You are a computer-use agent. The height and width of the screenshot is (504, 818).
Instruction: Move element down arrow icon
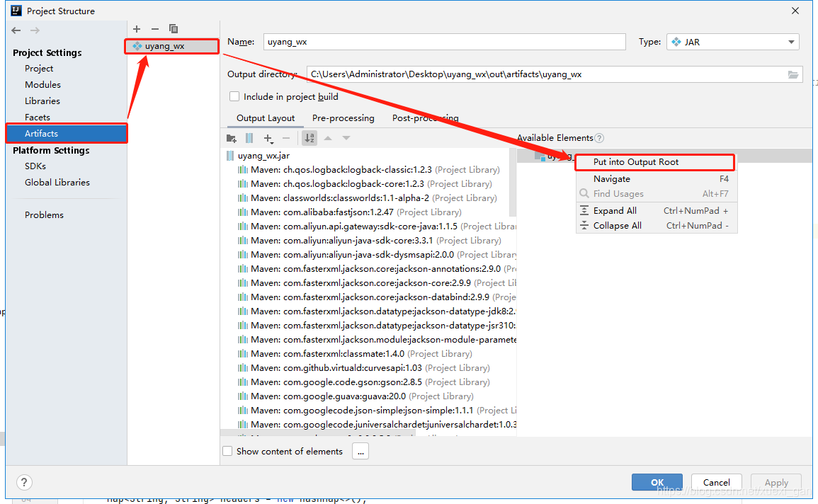[x=346, y=138]
